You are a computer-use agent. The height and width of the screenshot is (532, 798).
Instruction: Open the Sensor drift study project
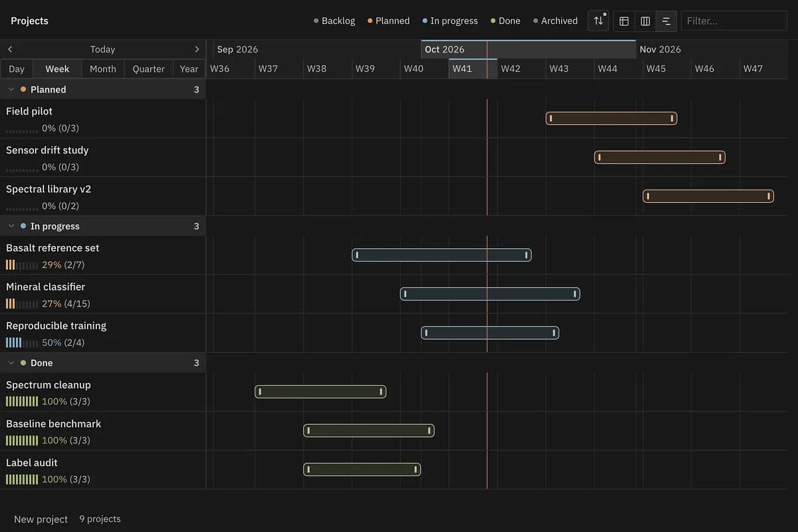point(47,150)
